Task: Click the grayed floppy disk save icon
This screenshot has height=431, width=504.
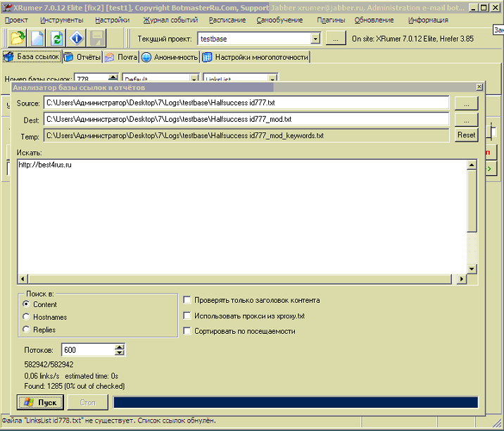Action: tap(97, 38)
